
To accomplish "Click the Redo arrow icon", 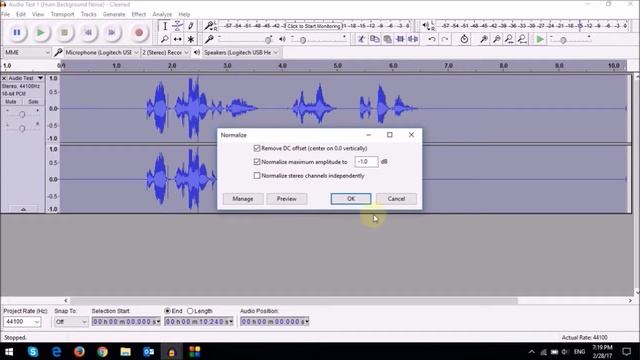I will (x=445, y=39).
